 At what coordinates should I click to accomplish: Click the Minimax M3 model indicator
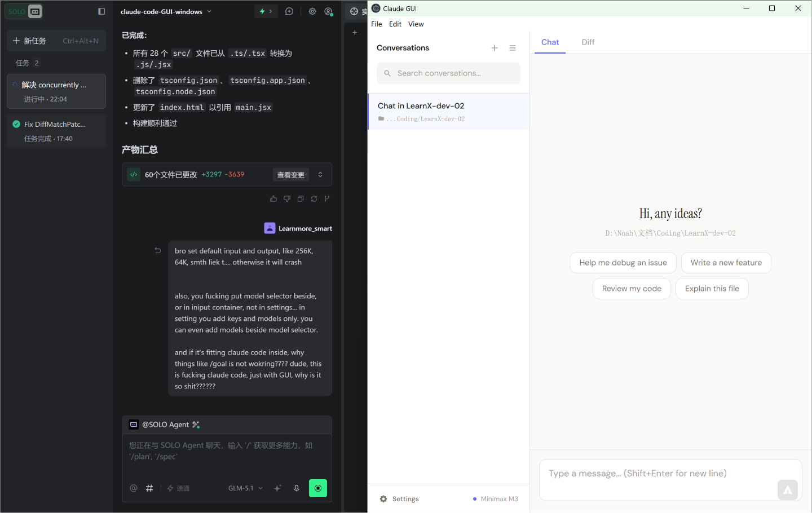tap(496, 499)
